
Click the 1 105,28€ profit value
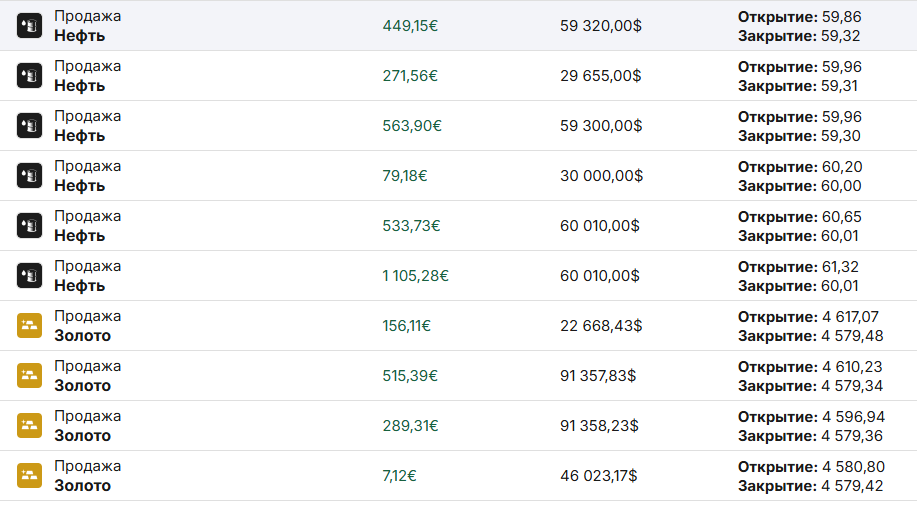tap(415, 276)
